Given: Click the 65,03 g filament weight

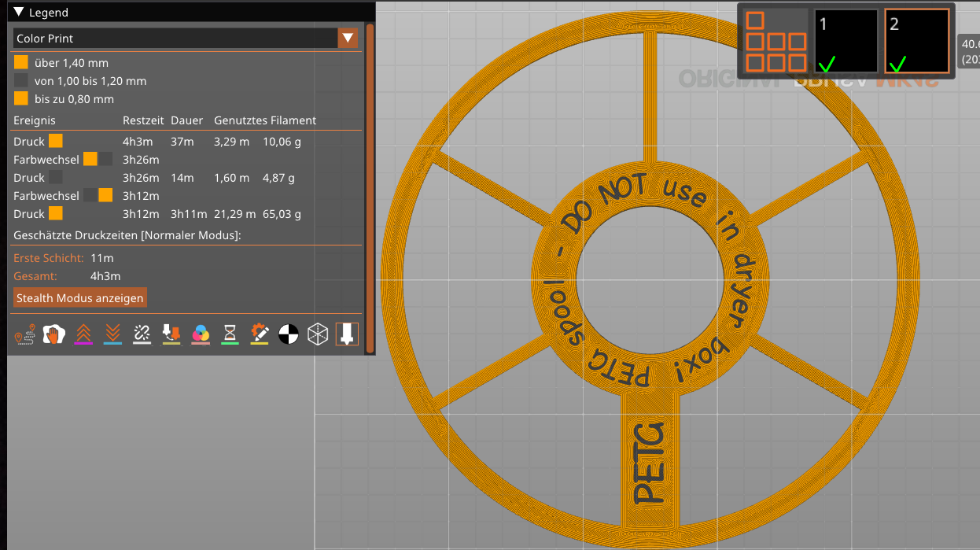Looking at the screenshot, I should click(282, 214).
